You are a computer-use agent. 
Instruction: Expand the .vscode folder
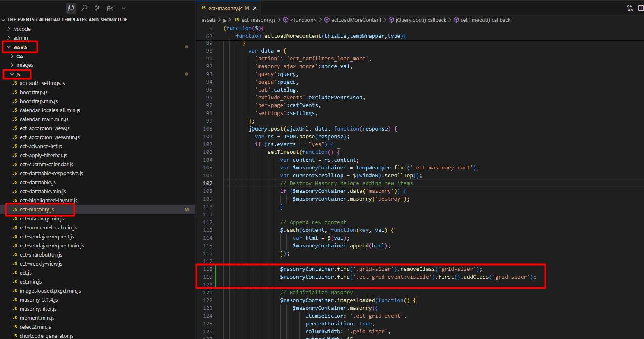pyautogui.click(x=22, y=29)
